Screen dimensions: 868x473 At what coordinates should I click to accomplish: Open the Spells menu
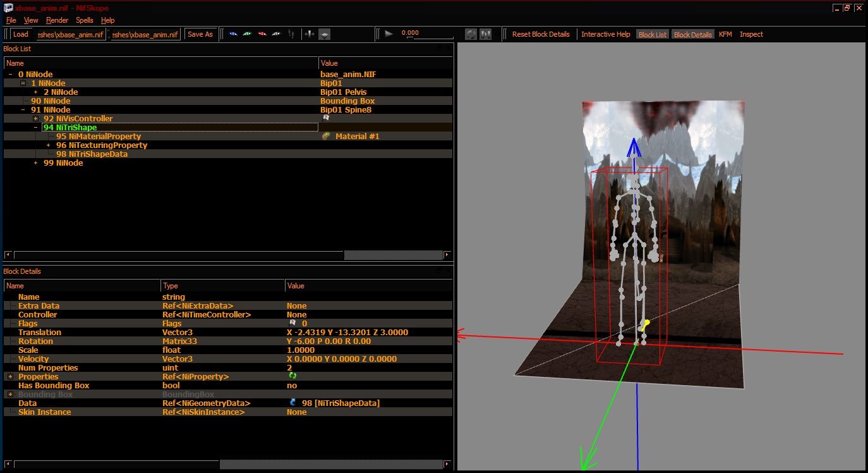point(84,20)
